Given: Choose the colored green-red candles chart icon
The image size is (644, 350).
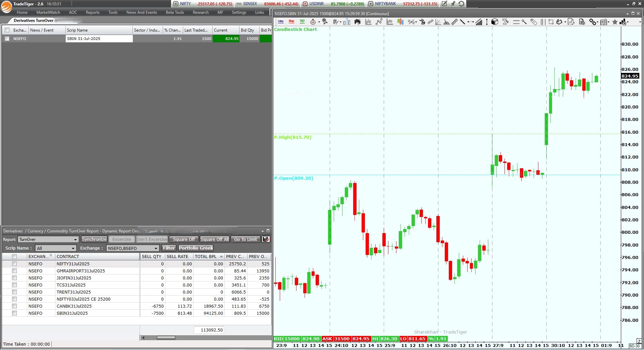Looking at the screenshot, I should (x=400, y=22).
